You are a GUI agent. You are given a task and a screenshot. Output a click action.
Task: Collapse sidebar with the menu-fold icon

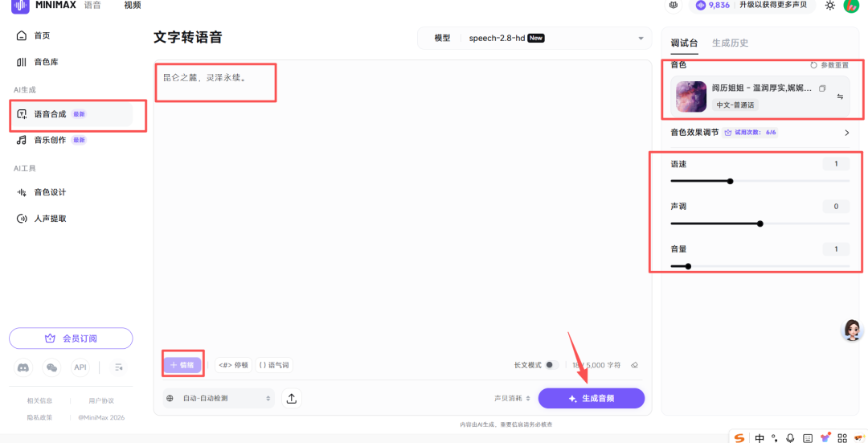click(118, 367)
